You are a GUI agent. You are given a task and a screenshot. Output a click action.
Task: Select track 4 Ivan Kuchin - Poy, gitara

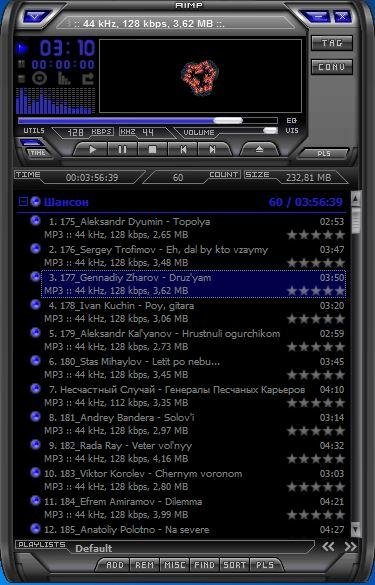193,312
